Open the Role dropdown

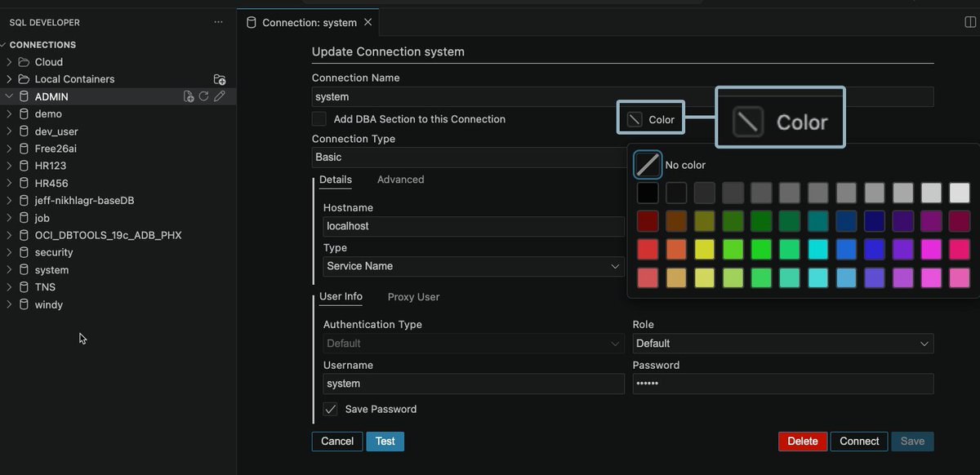[x=783, y=344]
